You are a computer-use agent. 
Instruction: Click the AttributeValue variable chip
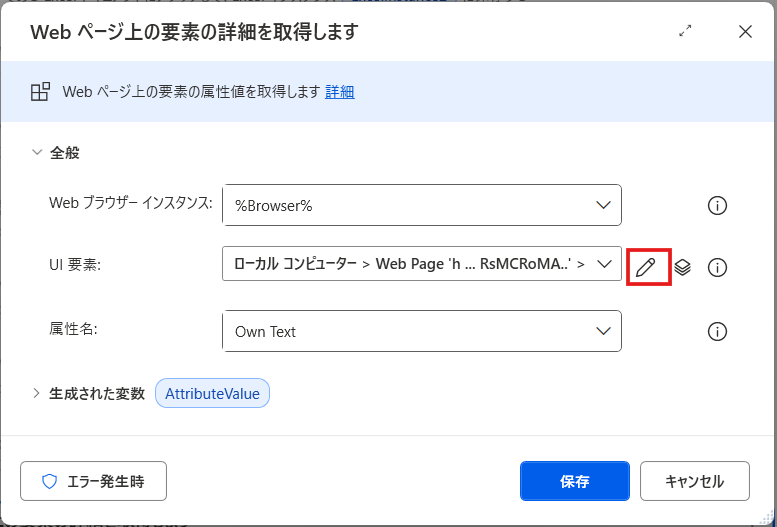click(212, 393)
